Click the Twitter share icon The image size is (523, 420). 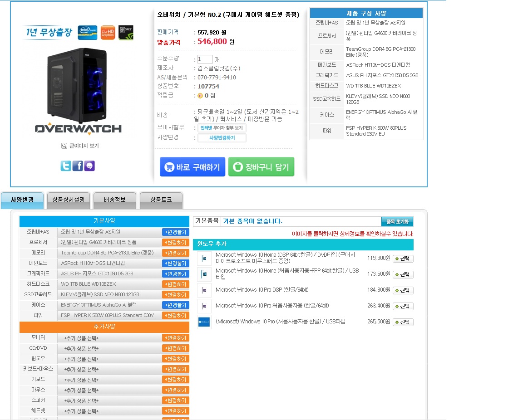[x=66, y=166]
